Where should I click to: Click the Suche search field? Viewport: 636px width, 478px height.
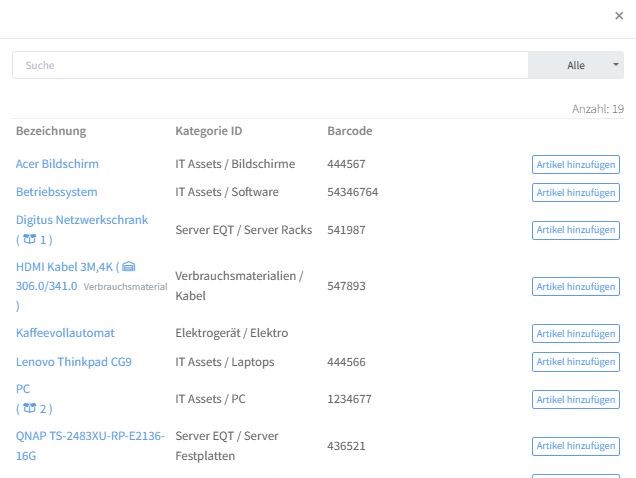click(x=270, y=65)
